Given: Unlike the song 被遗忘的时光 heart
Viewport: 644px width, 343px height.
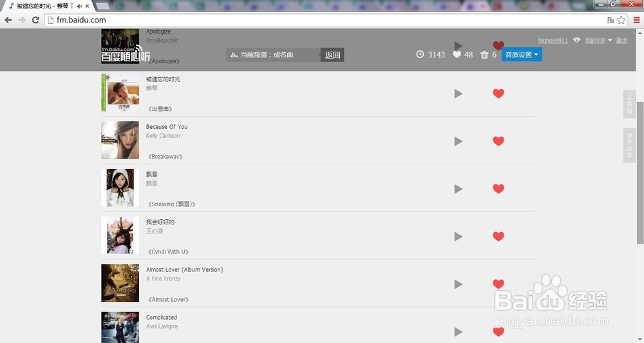Looking at the screenshot, I should (x=498, y=93).
